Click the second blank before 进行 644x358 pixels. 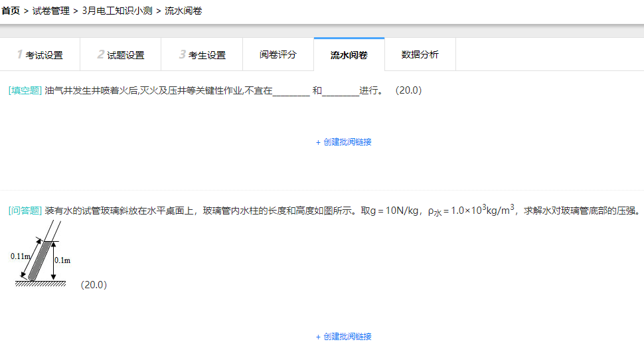[341, 91]
